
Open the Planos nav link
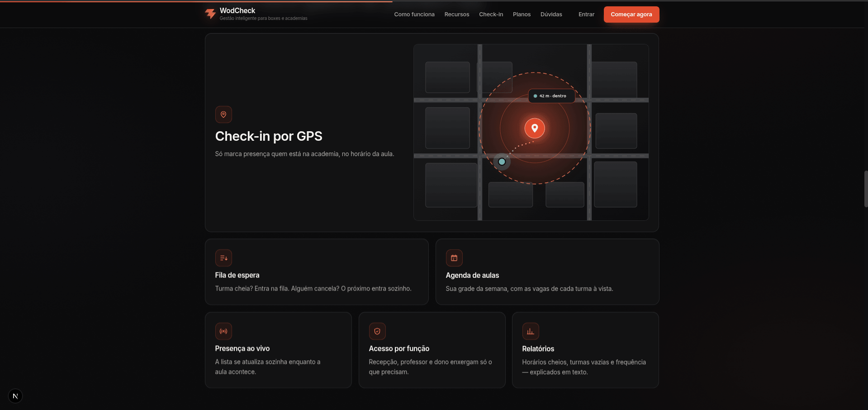(x=522, y=14)
